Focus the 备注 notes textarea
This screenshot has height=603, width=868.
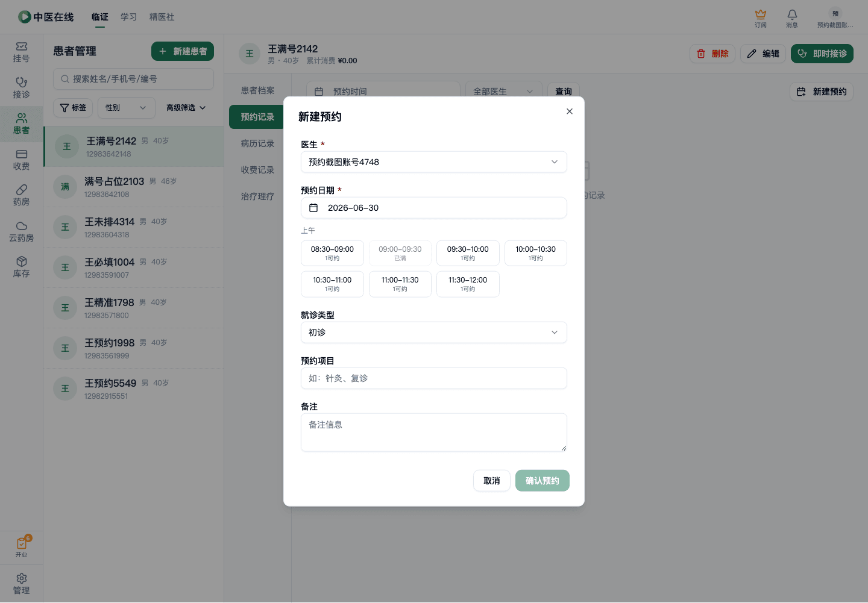(434, 433)
